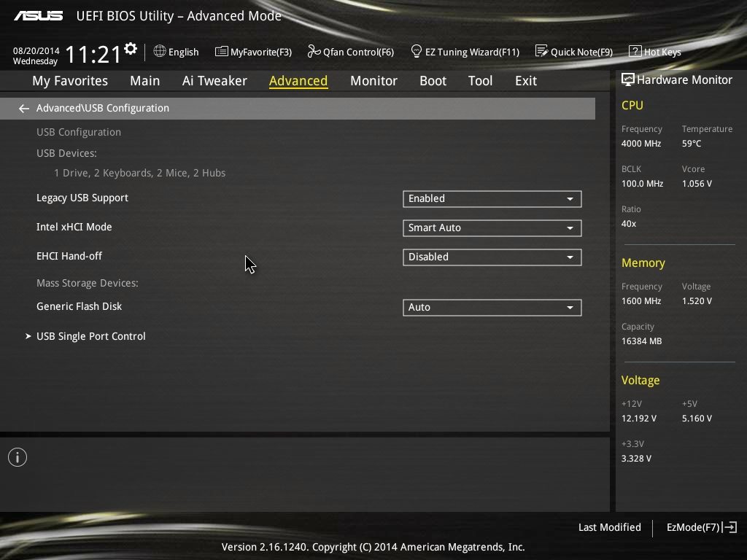The height and width of the screenshot is (560, 747).
Task: Click CPU ratio 40x value
Action: pos(629,223)
